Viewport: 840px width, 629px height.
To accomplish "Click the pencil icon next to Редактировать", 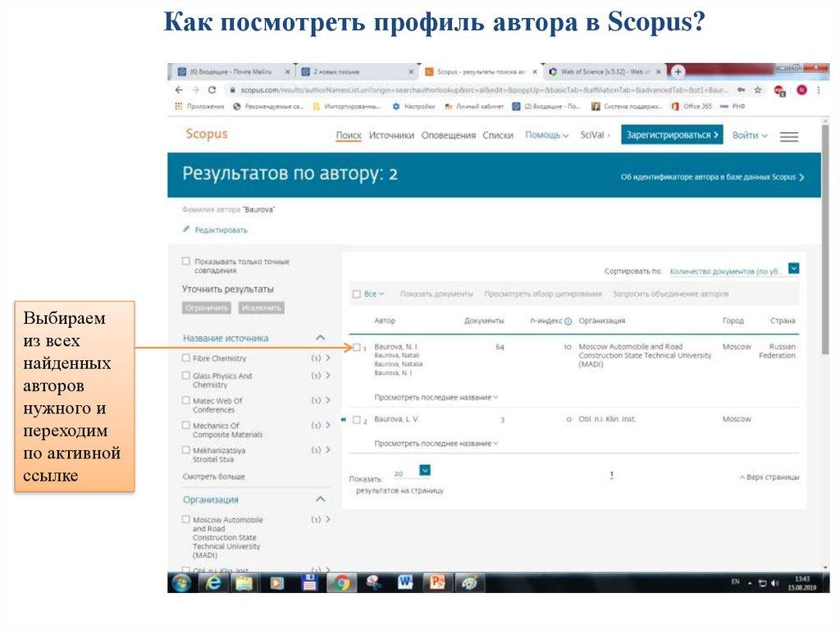I will click(186, 230).
